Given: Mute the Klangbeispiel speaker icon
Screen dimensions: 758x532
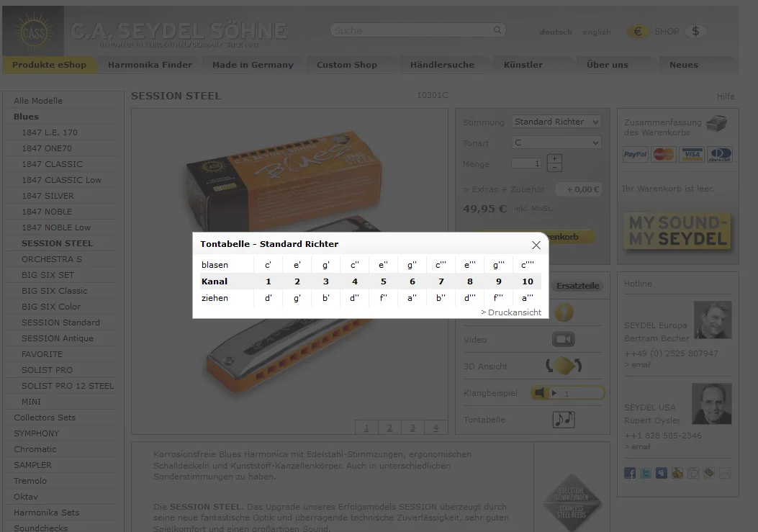Looking at the screenshot, I should (x=539, y=393).
